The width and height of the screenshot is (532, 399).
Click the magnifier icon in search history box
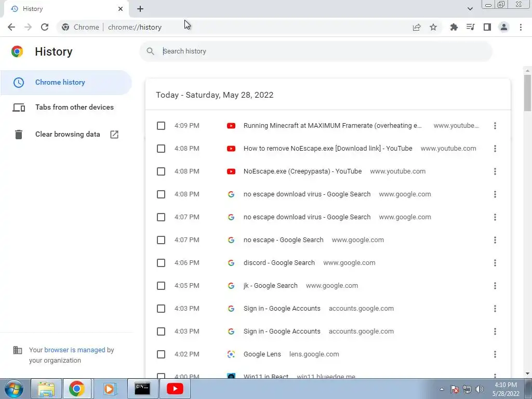point(150,51)
